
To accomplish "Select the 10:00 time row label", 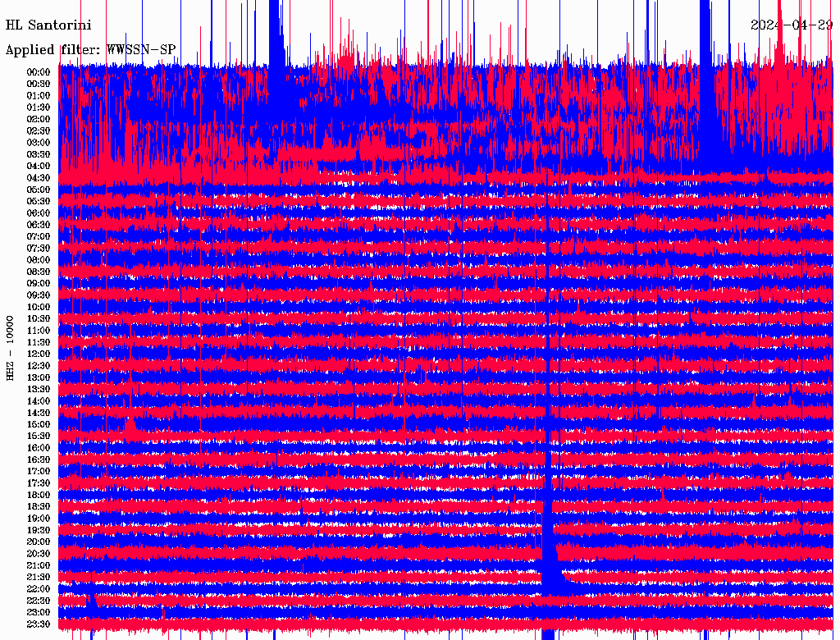I will (39, 307).
